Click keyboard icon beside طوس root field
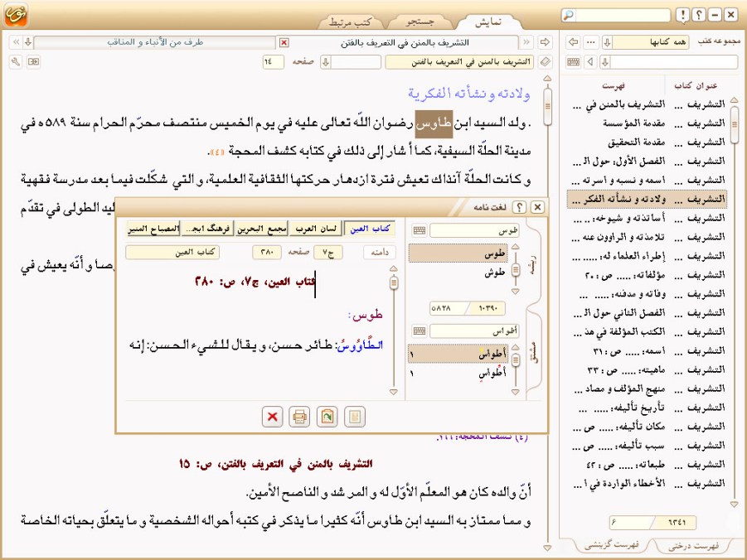The width and height of the screenshot is (747, 560). click(420, 230)
